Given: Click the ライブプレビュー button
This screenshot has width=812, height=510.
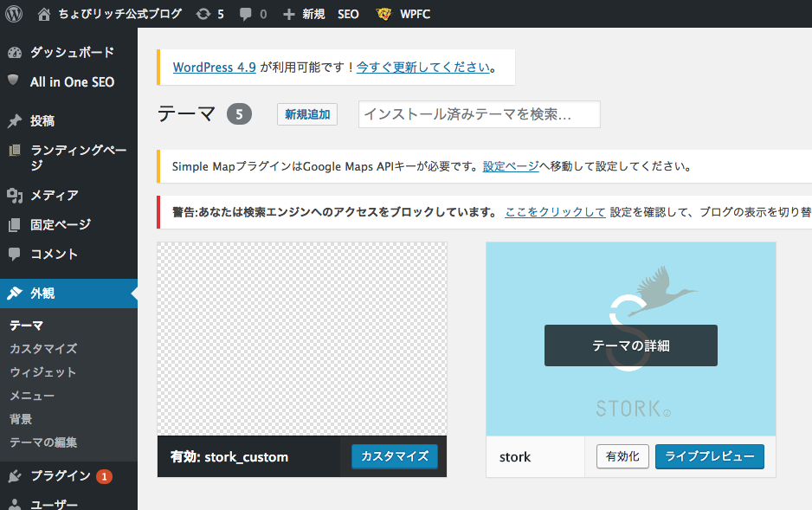Looking at the screenshot, I should tap(710, 456).
